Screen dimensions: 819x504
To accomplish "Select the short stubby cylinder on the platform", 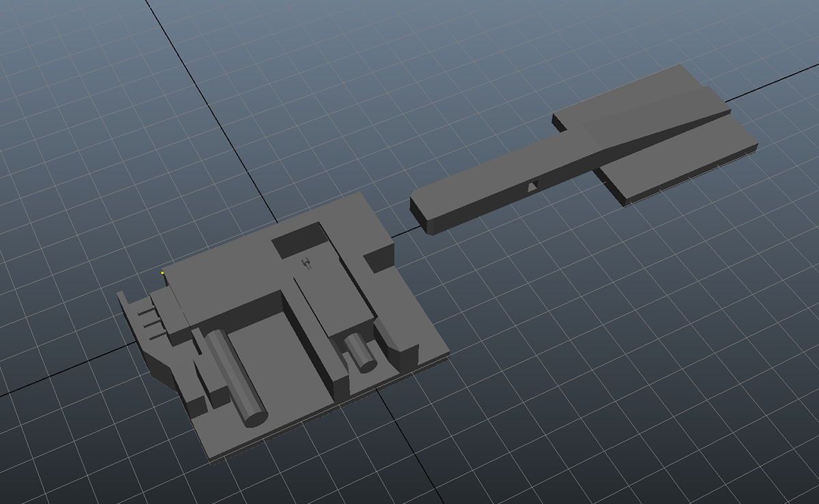I will 360,351.
